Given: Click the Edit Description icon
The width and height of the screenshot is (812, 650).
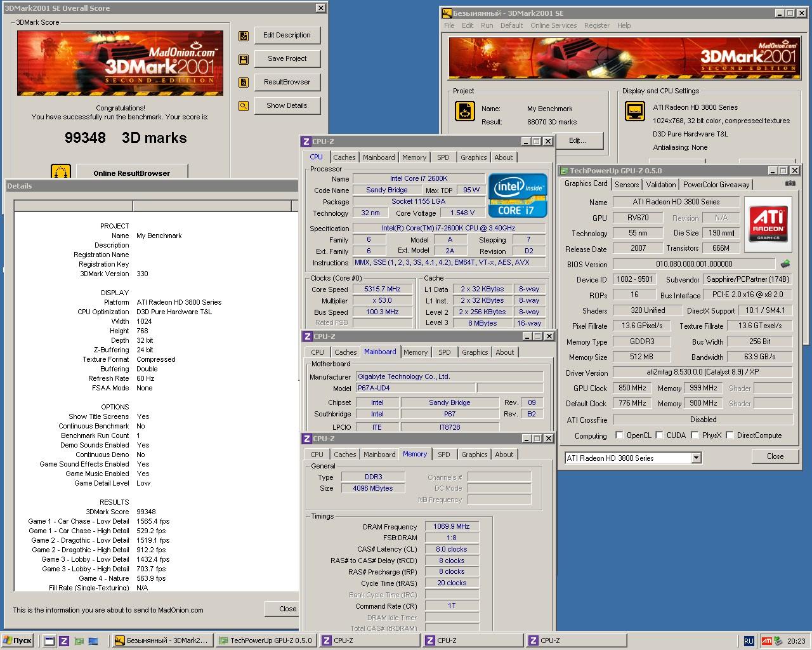Looking at the screenshot, I should pos(244,36).
